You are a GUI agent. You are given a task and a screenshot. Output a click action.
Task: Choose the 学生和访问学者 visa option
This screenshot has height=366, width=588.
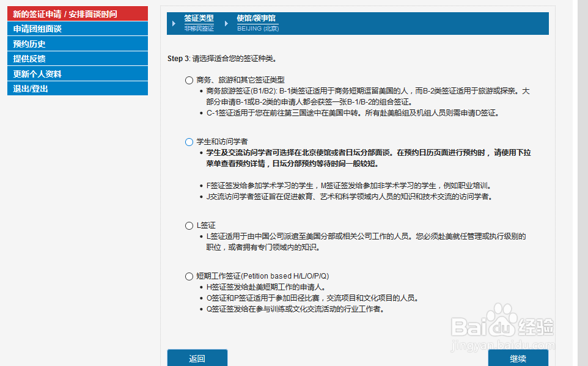pyautogui.click(x=189, y=142)
